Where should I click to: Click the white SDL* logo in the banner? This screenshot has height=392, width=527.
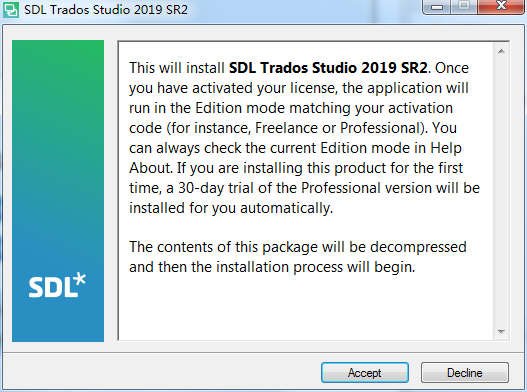[x=57, y=285]
